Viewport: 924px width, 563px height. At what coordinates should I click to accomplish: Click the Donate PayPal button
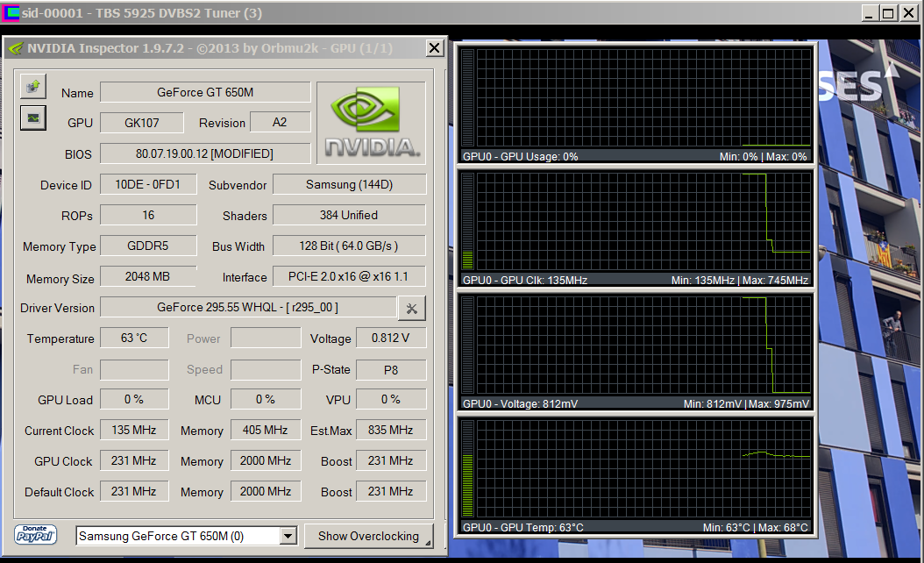35,535
